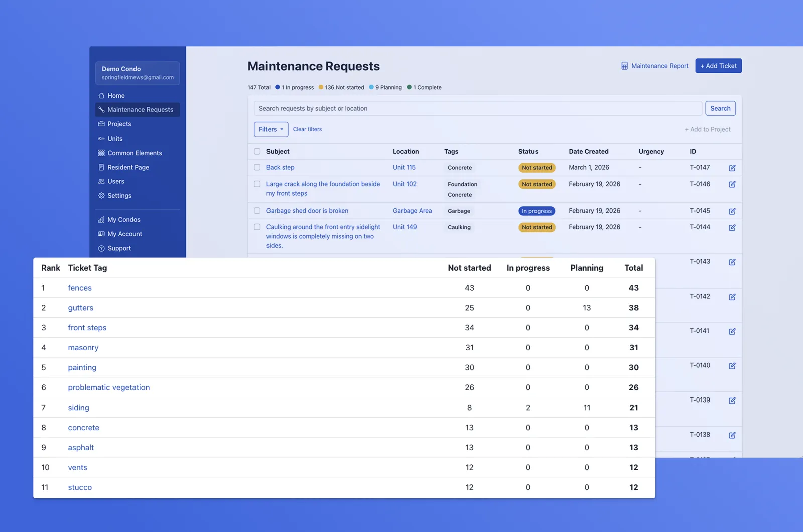Open the vents ticket tag
The width and height of the screenshot is (803, 532).
[78, 467]
